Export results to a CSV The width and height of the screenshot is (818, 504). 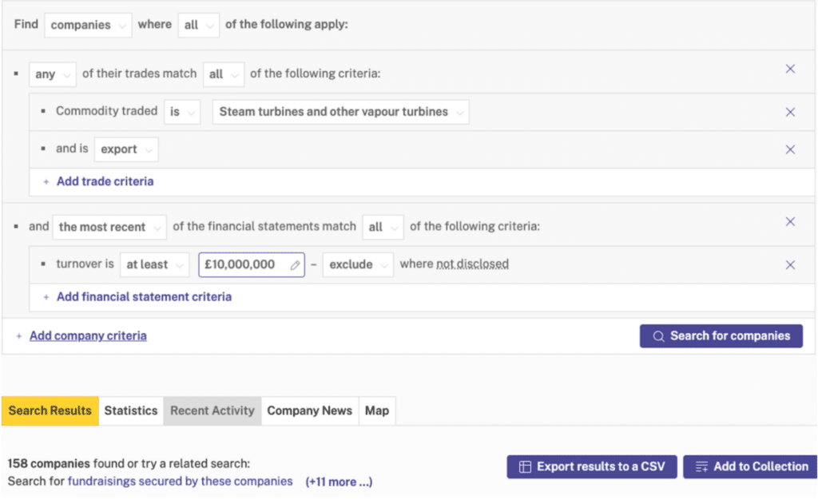591,466
